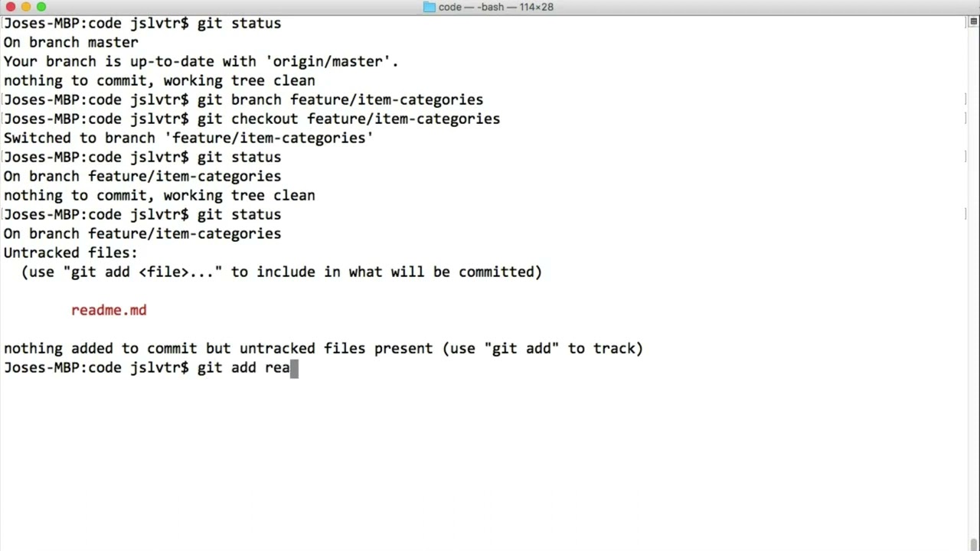Click the folder proxy icon in title bar

click(429, 7)
